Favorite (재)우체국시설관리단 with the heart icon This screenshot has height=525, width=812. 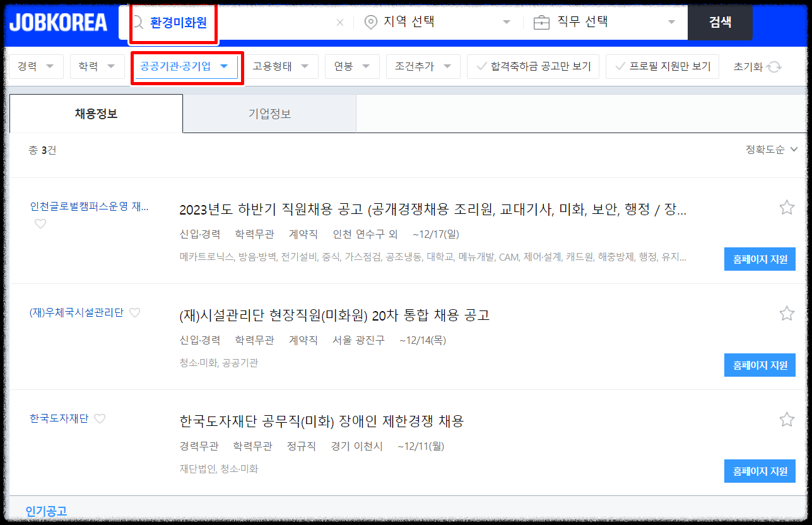[x=134, y=312]
